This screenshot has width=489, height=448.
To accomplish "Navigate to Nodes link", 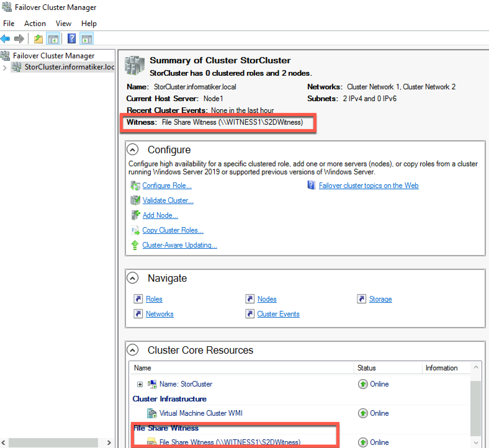I will pyautogui.click(x=267, y=299).
